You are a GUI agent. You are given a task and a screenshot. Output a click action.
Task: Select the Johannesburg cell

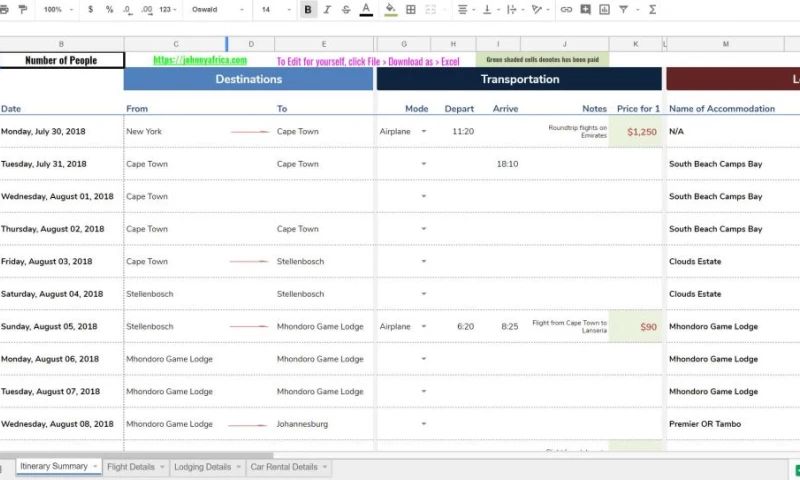[x=324, y=424]
